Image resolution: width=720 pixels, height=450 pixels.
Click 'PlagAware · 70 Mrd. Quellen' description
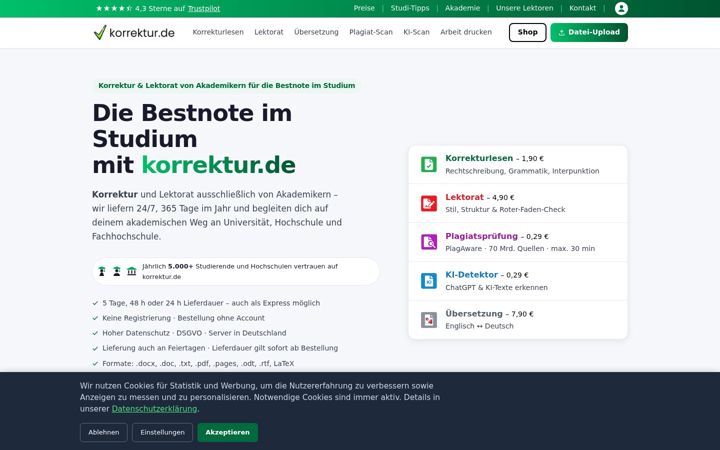click(520, 248)
